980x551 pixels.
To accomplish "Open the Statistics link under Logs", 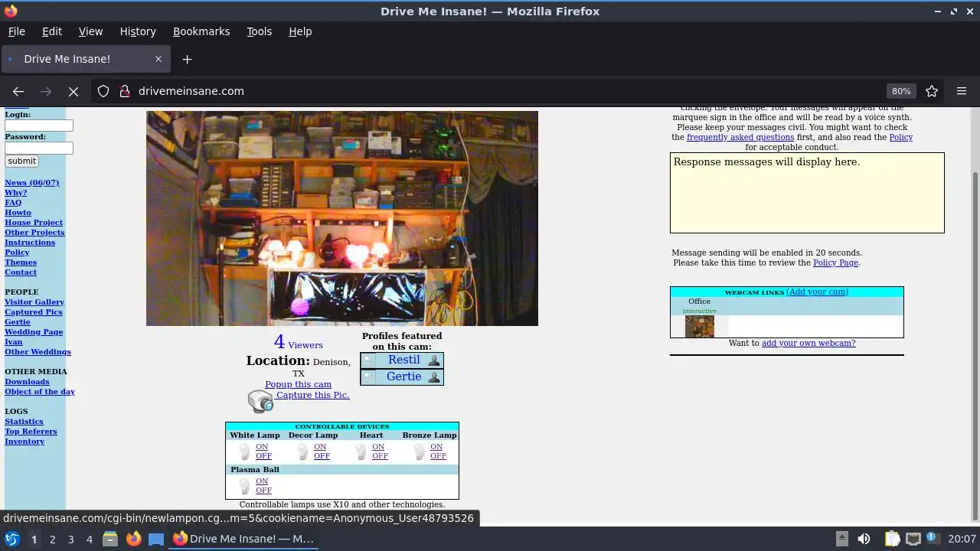I will coord(24,422).
